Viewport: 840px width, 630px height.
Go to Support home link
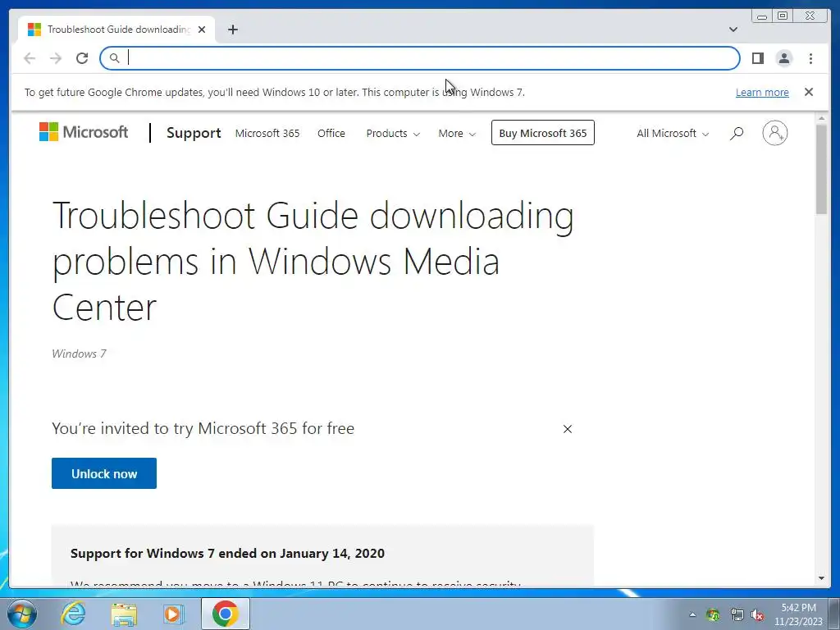(194, 133)
